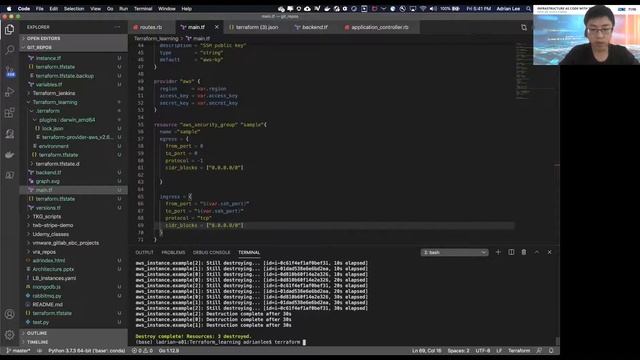640x360 pixels.
Task: Click the Explorer more actions ellipsis
Action: tap(118, 27)
